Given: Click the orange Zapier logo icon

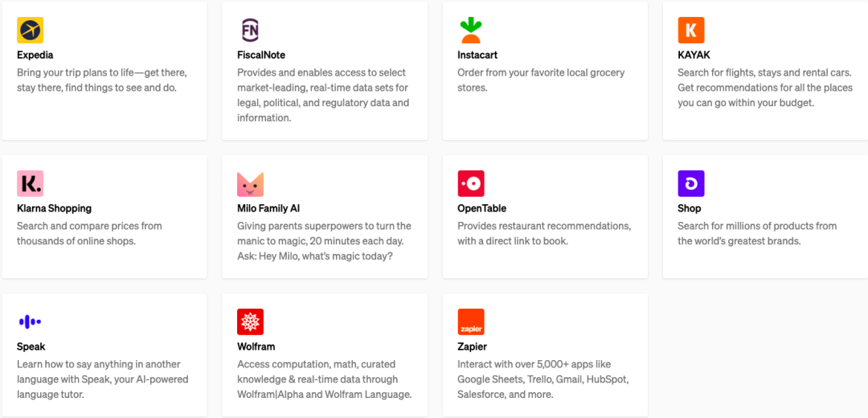Looking at the screenshot, I should click(x=470, y=322).
